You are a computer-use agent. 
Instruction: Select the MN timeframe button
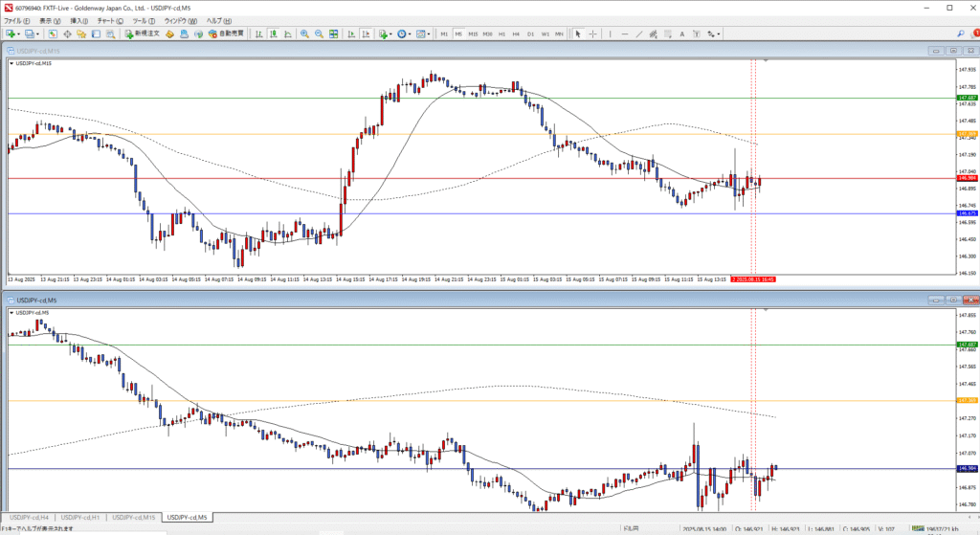click(x=559, y=33)
